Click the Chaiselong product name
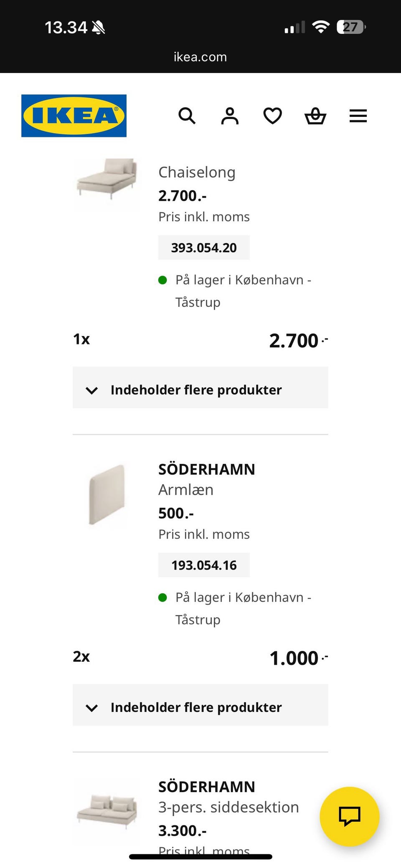 tap(197, 172)
